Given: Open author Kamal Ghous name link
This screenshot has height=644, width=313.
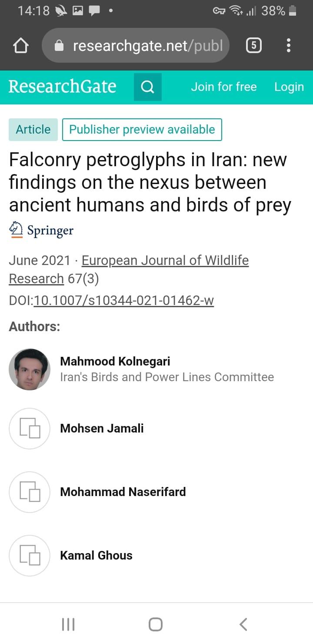Looking at the screenshot, I should (x=96, y=555).
